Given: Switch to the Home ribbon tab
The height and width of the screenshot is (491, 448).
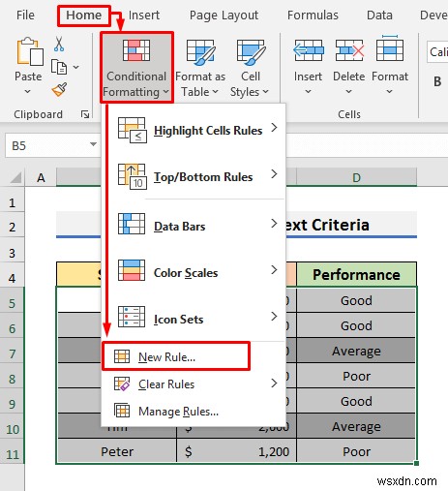Looking at the screenshot, I should (84, 15).
